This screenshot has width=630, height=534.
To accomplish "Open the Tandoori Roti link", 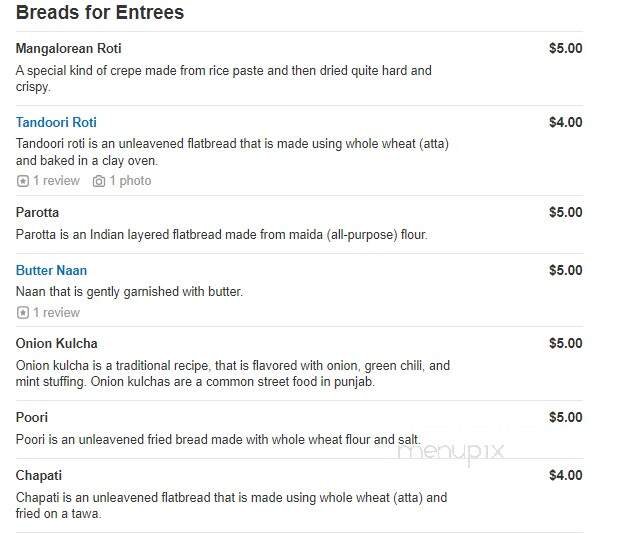I will pyautogui.click(x=56, y=122).
